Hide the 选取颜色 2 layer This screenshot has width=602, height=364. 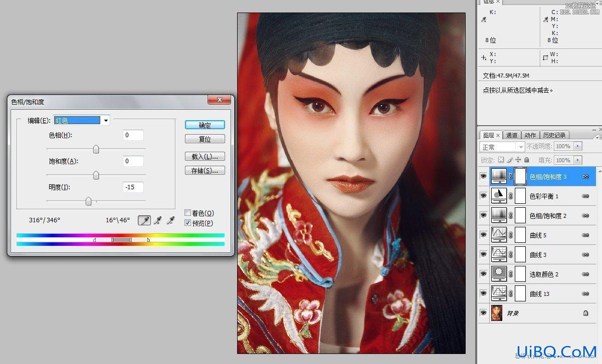click(x=483, y=274)
